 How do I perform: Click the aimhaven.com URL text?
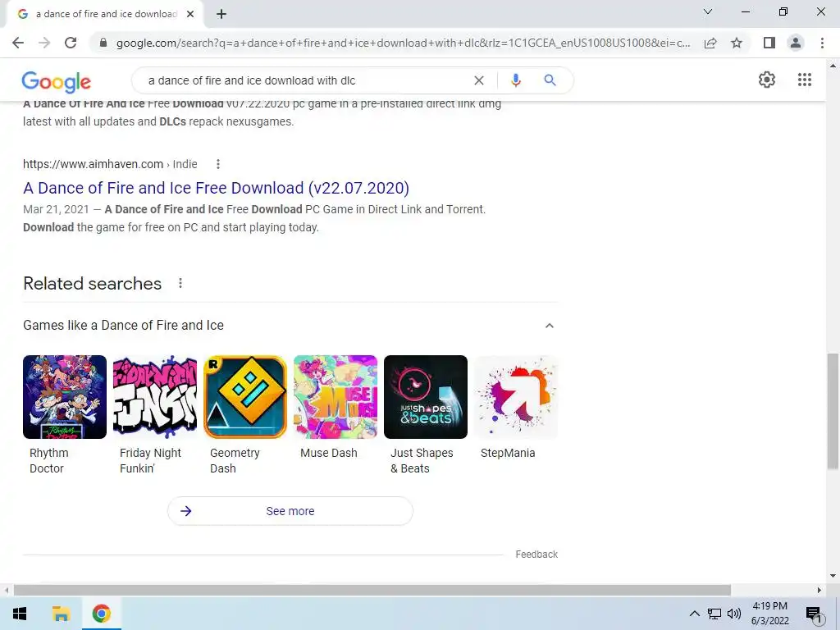pyautogui.click(x=93, y=164)
